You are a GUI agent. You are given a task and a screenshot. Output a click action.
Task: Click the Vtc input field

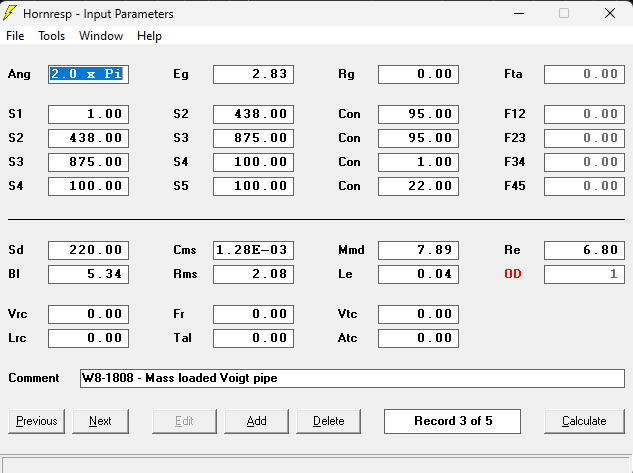(419, 314)
